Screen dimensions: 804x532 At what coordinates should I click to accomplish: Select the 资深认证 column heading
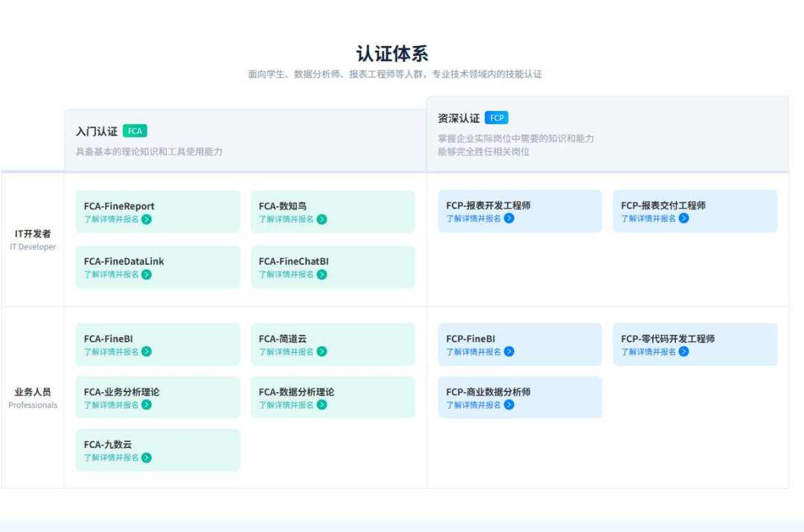[459, 118]
